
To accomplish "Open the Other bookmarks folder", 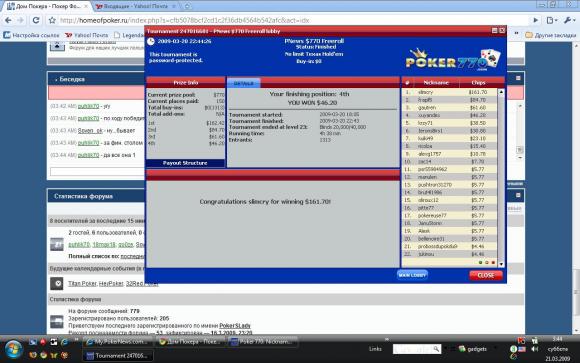I will pos(550,35).
